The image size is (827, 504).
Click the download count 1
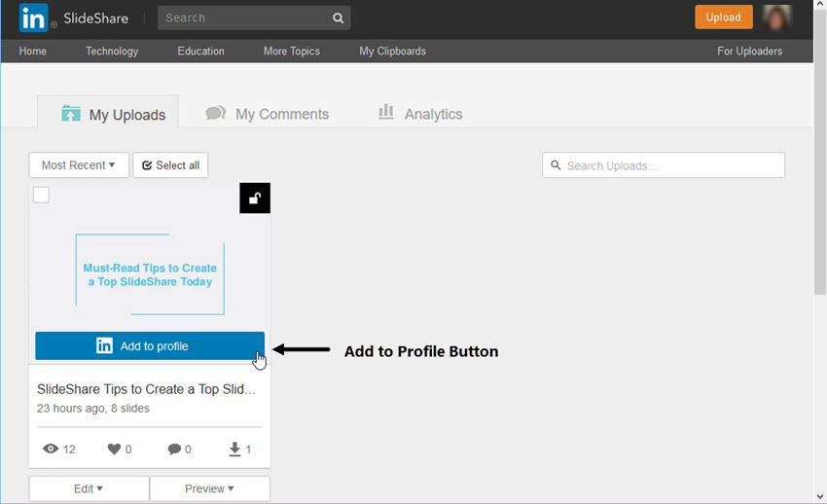[248, 450]
